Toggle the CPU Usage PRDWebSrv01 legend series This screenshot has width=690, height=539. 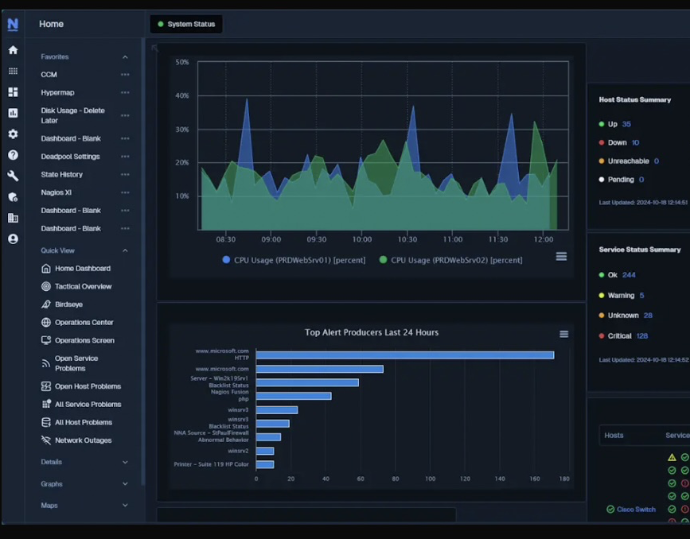(293, 260)
